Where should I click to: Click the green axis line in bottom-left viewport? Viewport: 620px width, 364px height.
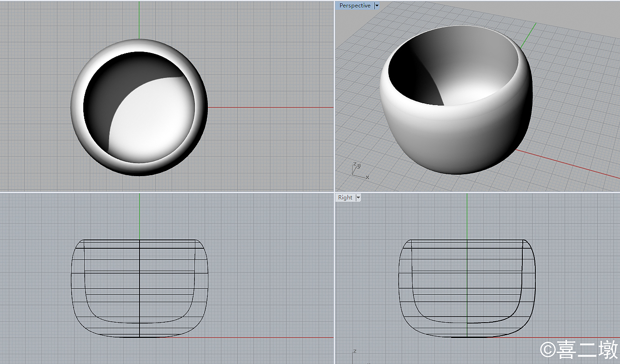click(140, 216)
